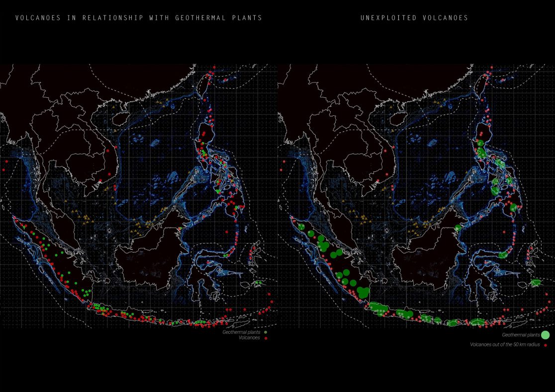Click 'Geothermal plants' label next to small green dot
The image size is (555, 392).
[x=242, y=332]
